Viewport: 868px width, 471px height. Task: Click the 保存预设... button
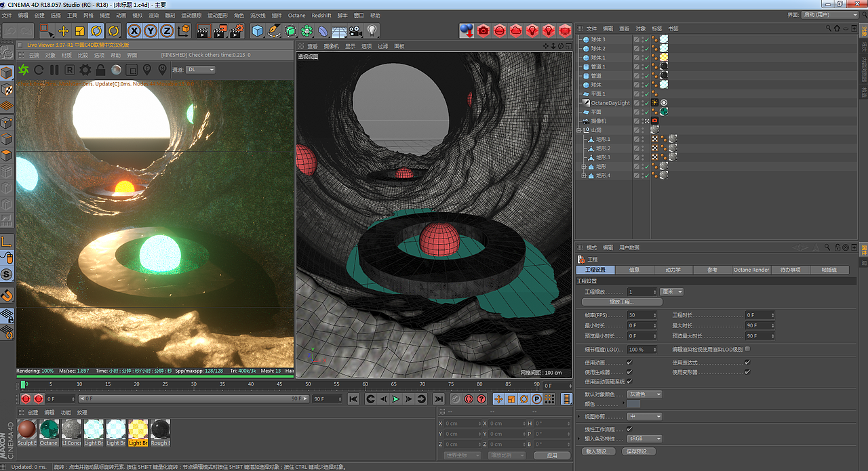pyautogui.click(x=639, y=451)
